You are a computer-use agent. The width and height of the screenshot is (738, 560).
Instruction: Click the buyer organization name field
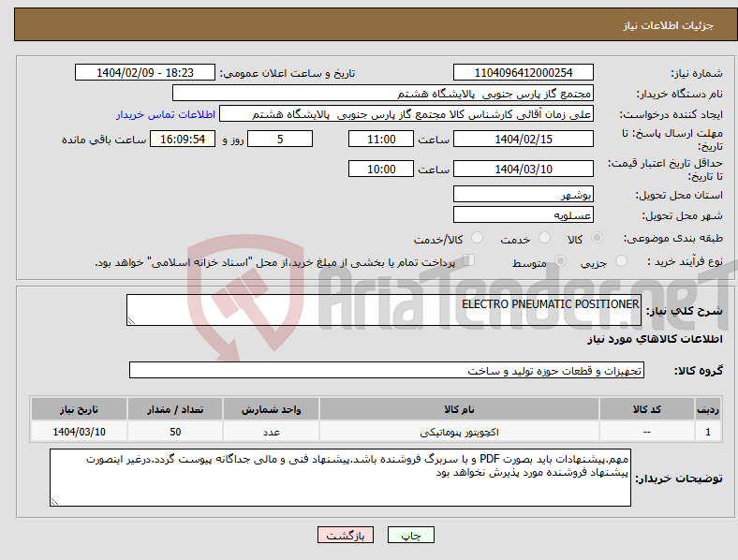point(383,93)
